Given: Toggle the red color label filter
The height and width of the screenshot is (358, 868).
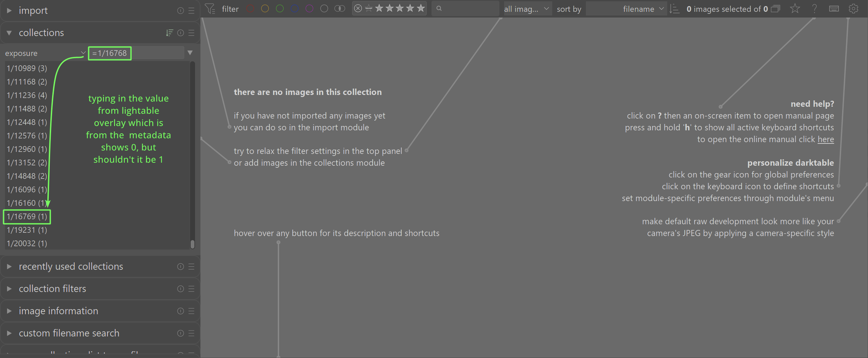Looking at the screenshot, I should [x=250, y=9].
